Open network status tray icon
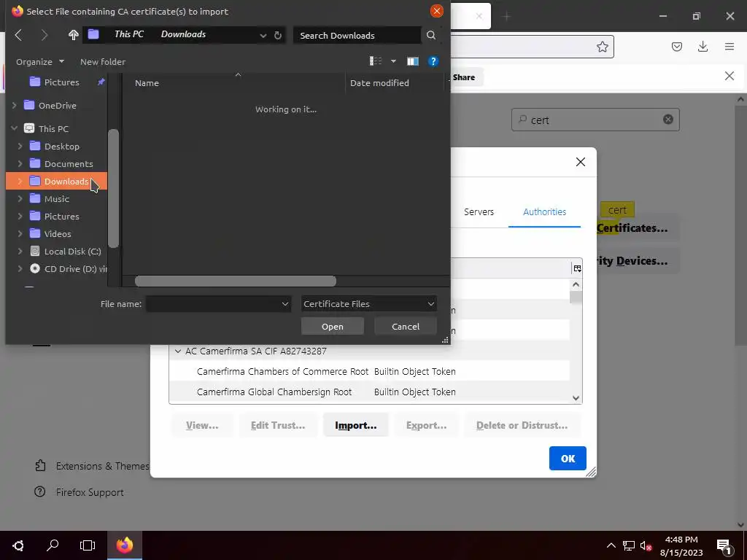This screenshot has height=560, width=747. [x=628, y=545]
